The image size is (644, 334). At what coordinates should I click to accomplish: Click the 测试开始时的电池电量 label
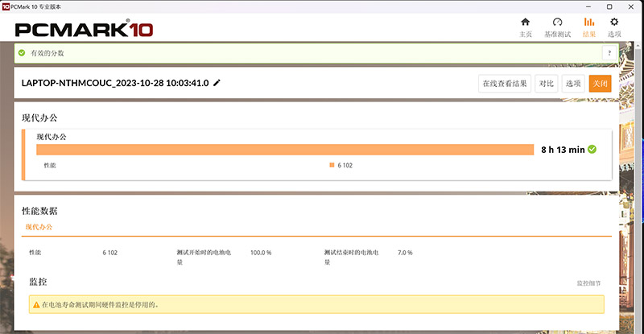204,258
